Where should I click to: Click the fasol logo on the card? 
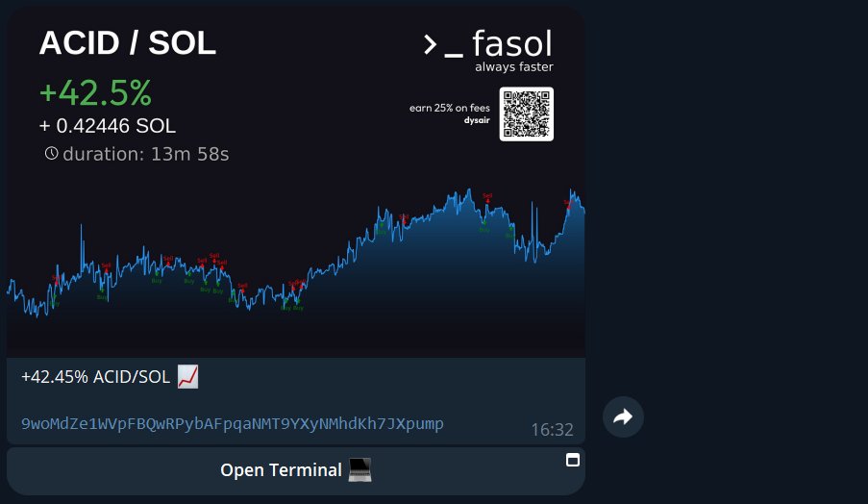[487, 44]
